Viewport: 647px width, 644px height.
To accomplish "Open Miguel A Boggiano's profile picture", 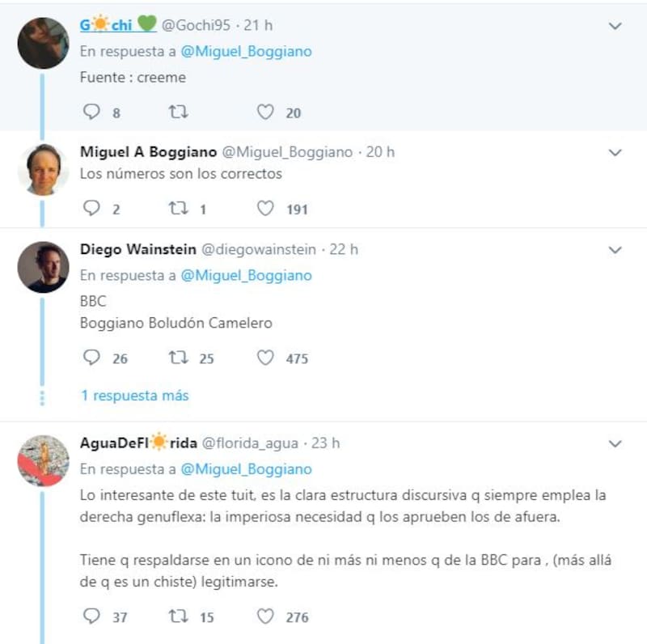I will tap(43, 170).
